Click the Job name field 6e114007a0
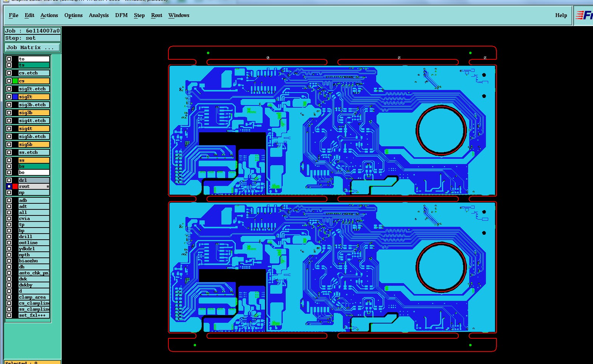 point(33,31)
